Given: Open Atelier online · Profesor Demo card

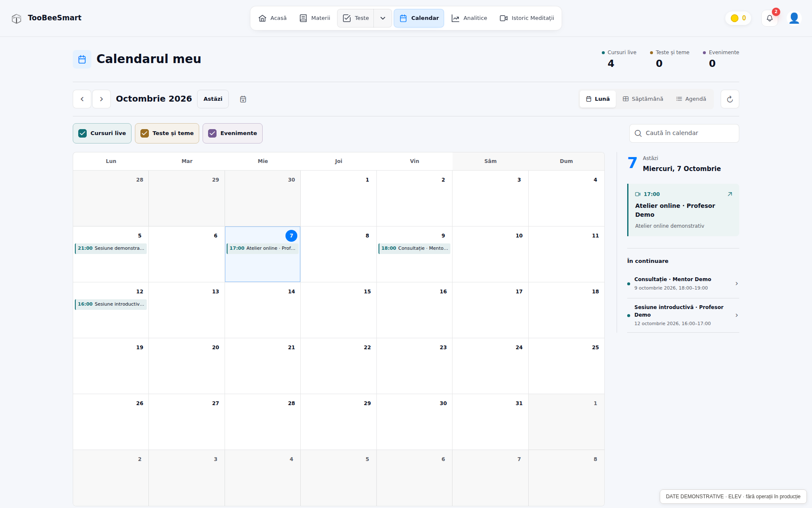Looking at the screenshot, I should click(x=683, y=210).
